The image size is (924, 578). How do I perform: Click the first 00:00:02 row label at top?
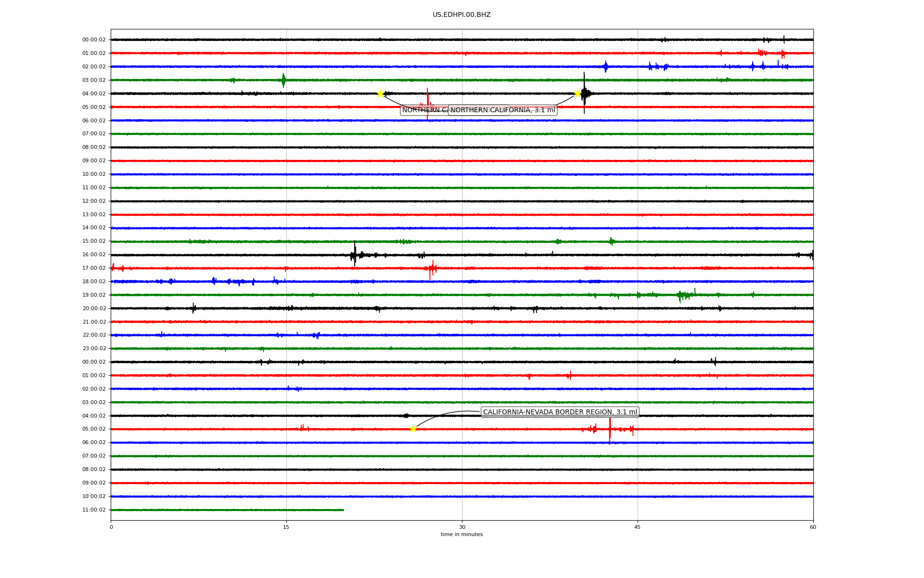point(94,40)
